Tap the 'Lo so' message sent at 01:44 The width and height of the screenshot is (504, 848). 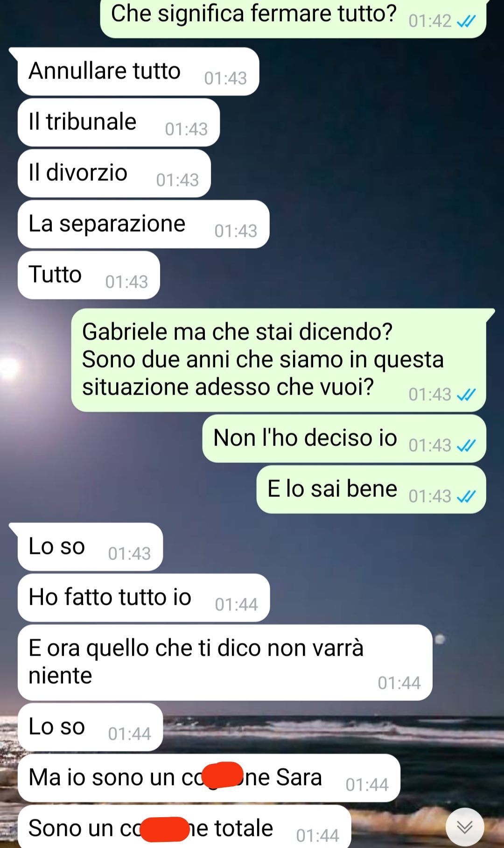click(x=90, y=727)
